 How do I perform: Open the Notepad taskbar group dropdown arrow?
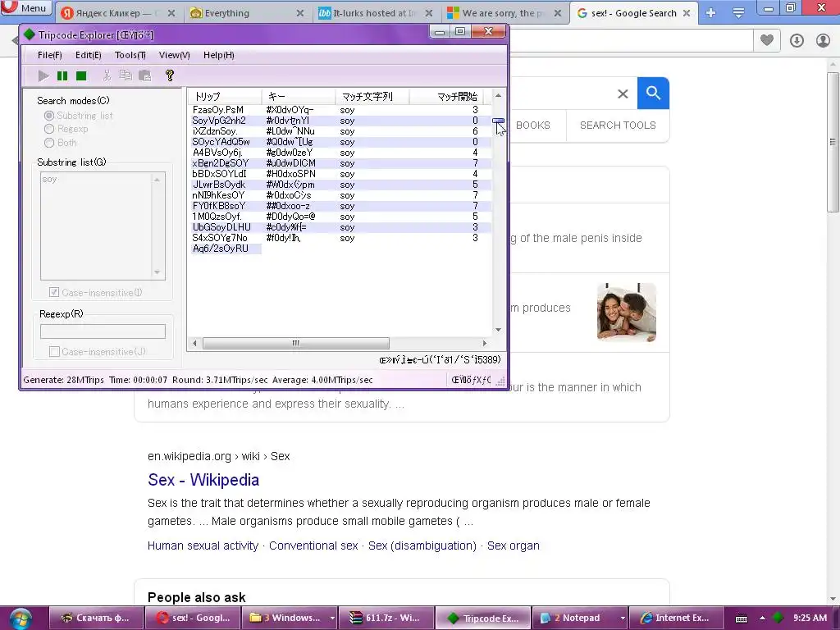point(622,619)
